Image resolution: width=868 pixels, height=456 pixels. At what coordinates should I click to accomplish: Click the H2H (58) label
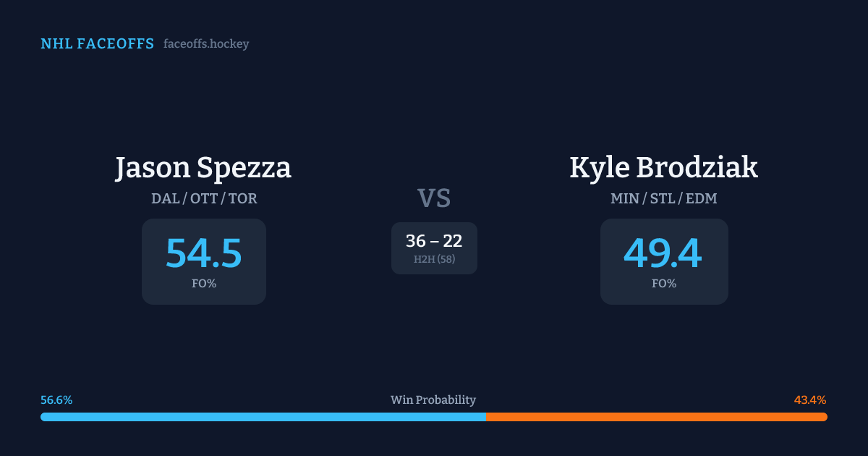[x=434, y=259]
